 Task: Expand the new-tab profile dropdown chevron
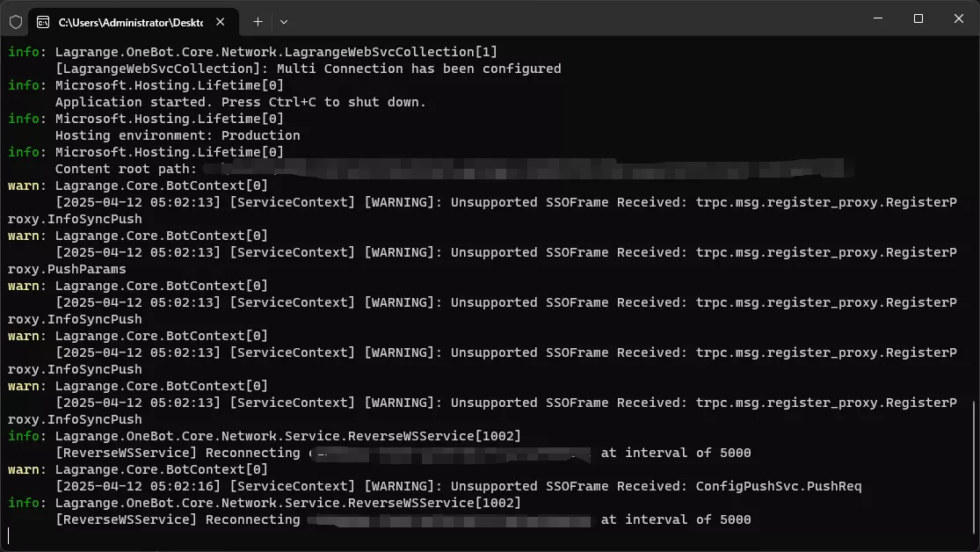(284, 22)
